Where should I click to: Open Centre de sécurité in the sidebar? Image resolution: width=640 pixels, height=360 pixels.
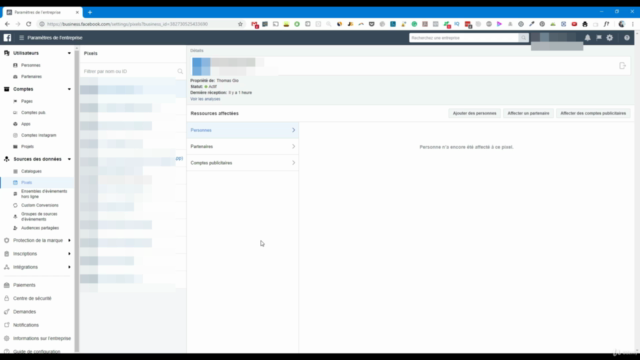pyautogui.click(x=32, y=298)
